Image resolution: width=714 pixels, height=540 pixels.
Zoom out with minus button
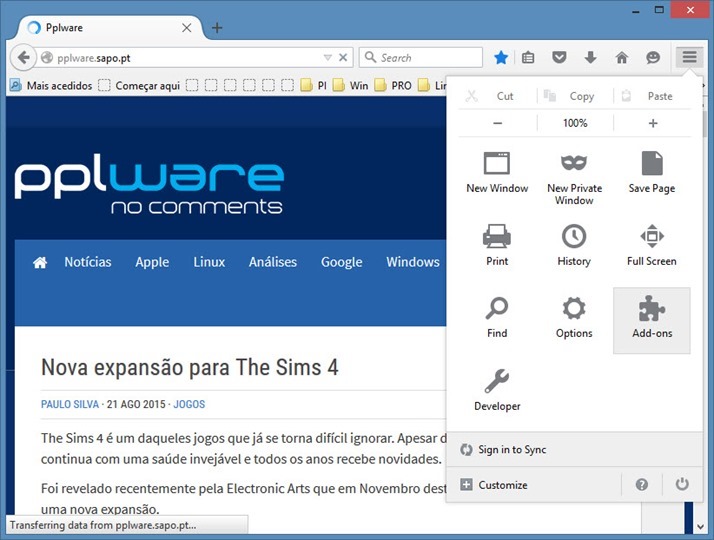pyautogui.click(x=498, y=123)
